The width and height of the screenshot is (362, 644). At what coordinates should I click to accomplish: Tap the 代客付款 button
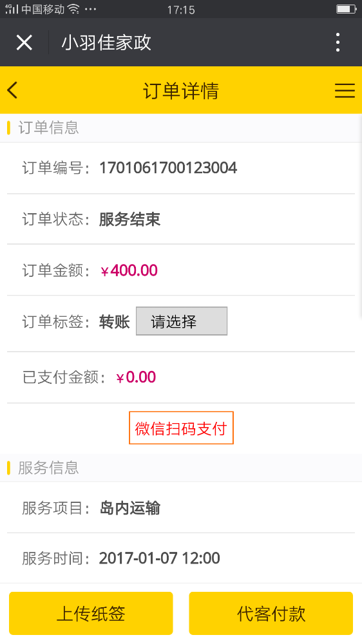(x=271, y=613)
